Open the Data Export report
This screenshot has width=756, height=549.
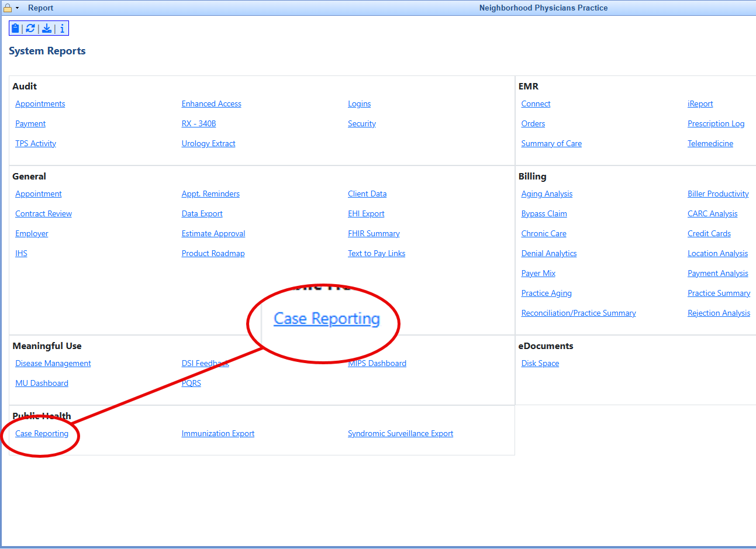(x=202, y=214)
